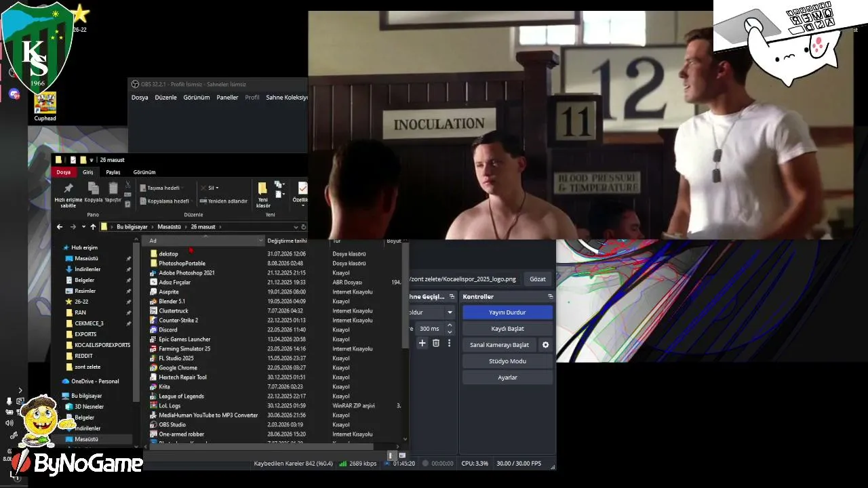Click the Yeniden adlandır rename button

pos(223,201)
